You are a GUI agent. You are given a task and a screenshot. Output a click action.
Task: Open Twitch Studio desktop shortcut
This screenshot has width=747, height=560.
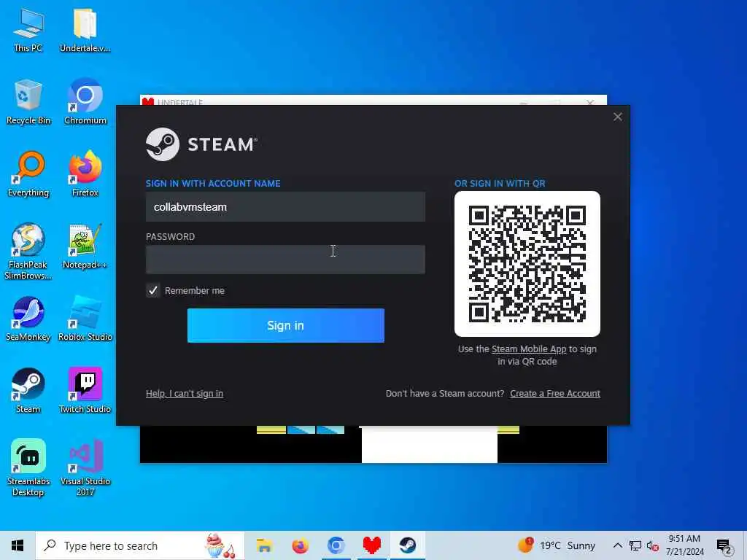coord(85,391)
